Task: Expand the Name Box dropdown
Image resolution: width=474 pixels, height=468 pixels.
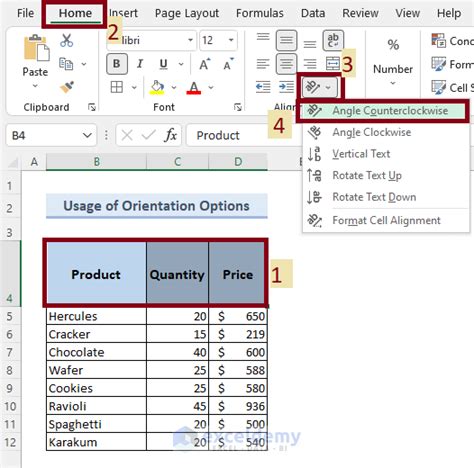Action: point(87,136)
